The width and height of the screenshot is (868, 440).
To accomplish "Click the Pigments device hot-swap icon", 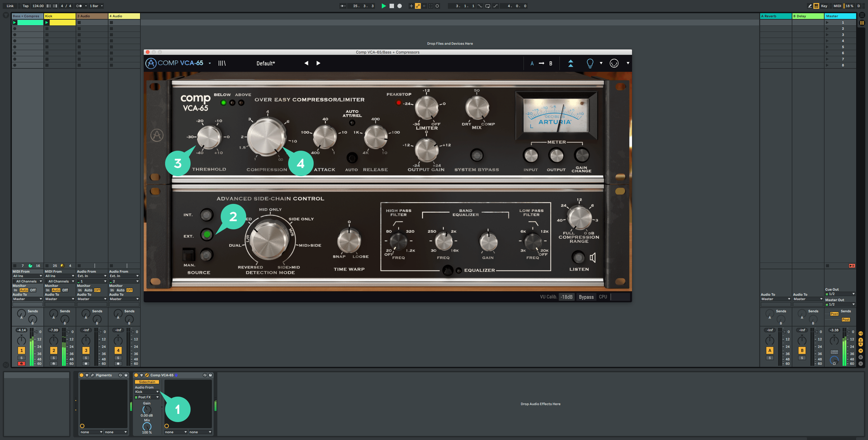I will (x=121, y=375).
